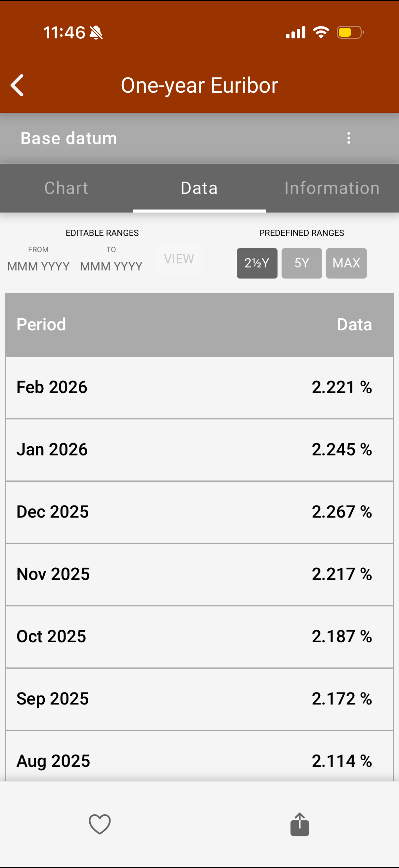This screenshot has height=868, width=399.
Task: Select the Data tab
Action: [199, 188]
